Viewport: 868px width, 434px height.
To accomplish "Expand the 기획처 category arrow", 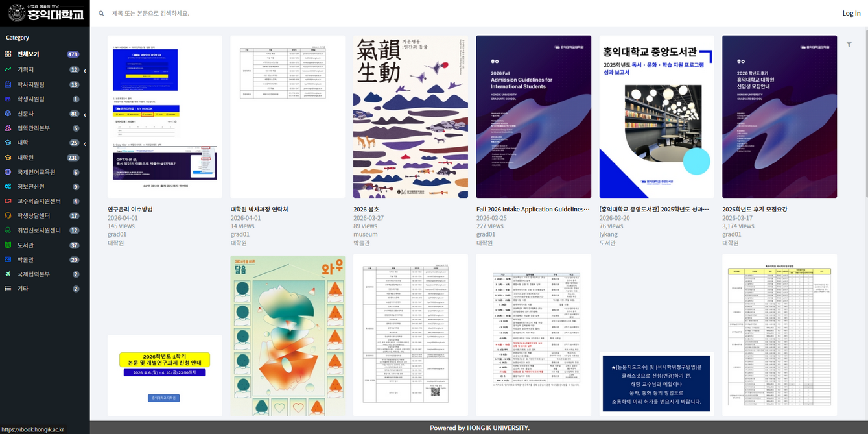I will [85, 71].
